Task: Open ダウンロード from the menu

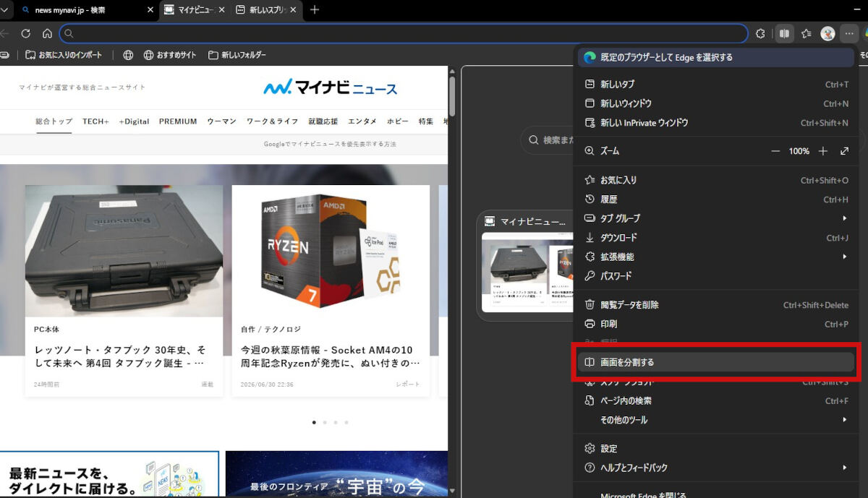Action: pos(717,238)
